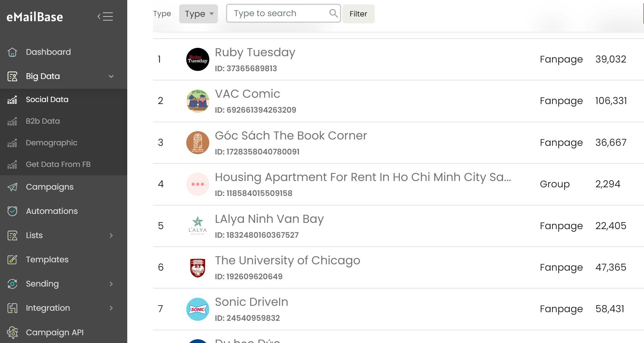
Task: Open Get Data From FB
Action: (58, 164)
